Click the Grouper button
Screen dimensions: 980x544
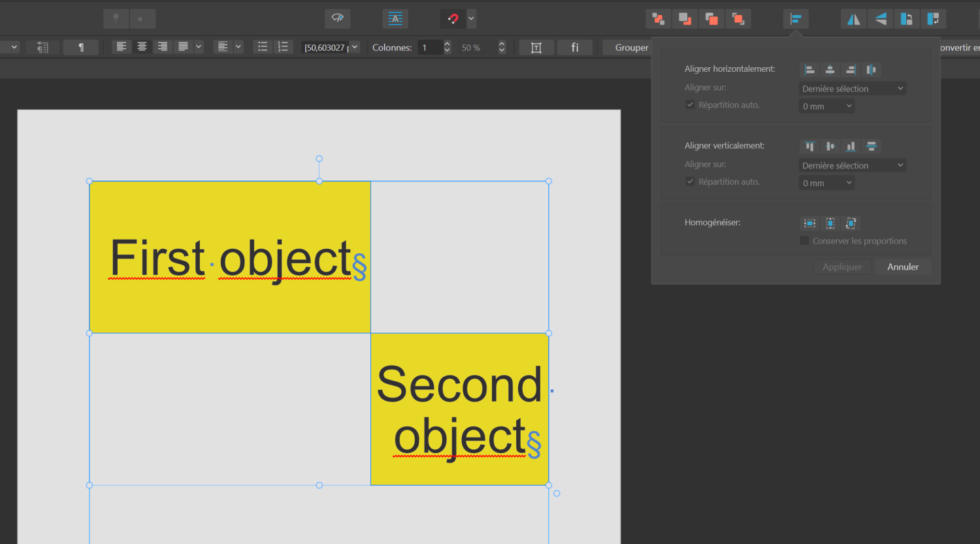630,47
